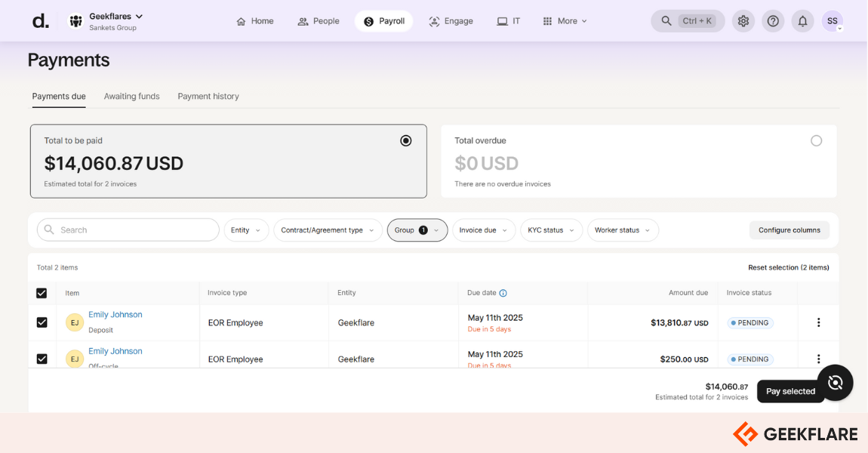
Task: Uncheck Emily Johnson's Deposit invoice checkbox
Action: pyautogui.click(x=42, y=322)
